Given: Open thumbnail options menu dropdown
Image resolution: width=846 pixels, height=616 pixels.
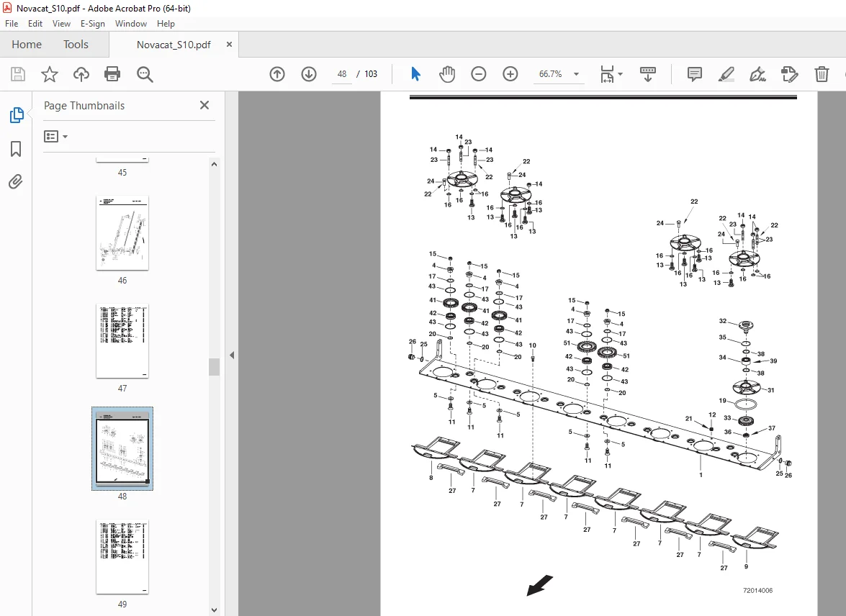Looking at the screenshot, I should coord(55,137).
